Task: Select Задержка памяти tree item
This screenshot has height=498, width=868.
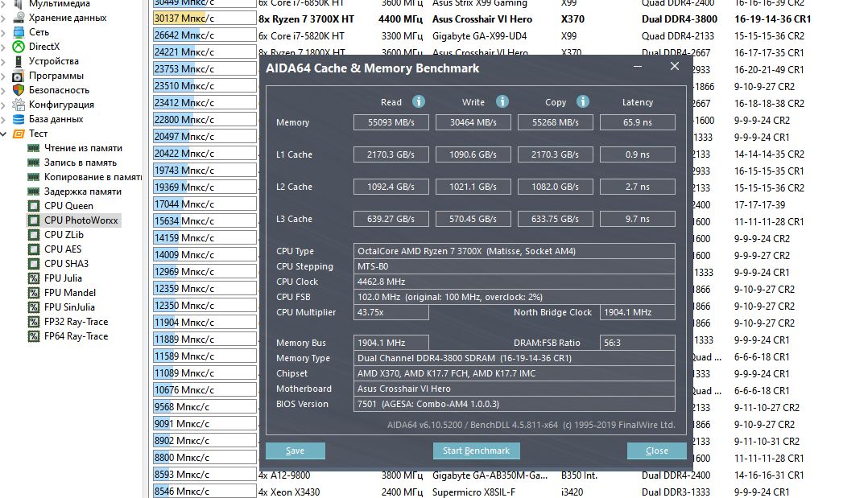Action: (x=83, y=191)
